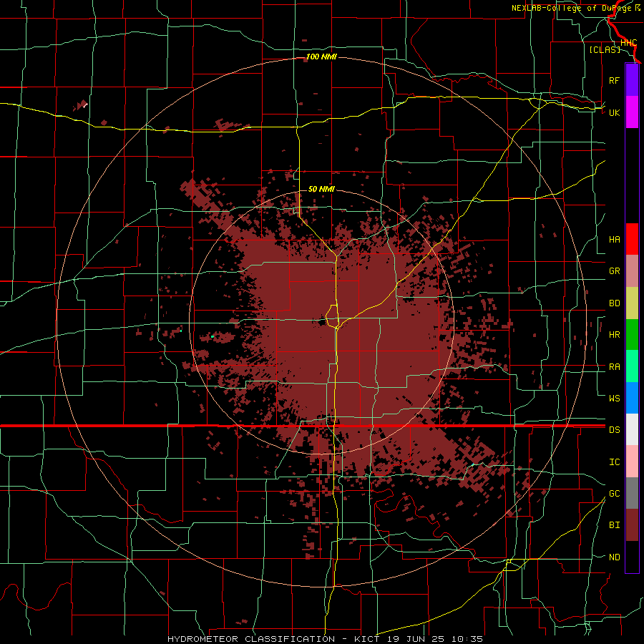
Task: Click the red HA legend color swatch
Action: coord(632,239)
